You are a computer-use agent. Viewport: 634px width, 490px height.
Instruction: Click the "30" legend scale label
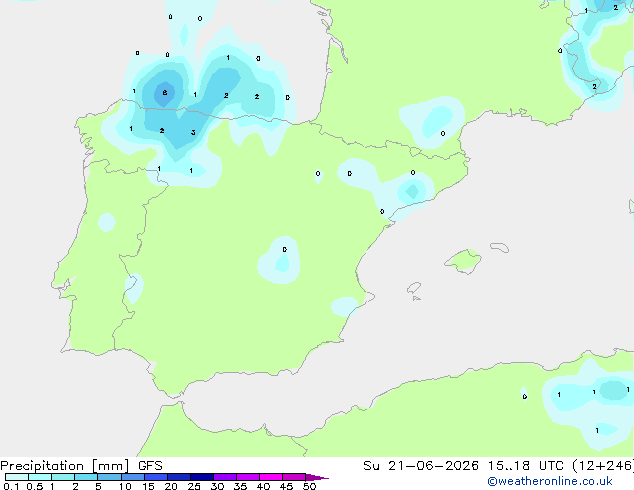tap(217, 486)
